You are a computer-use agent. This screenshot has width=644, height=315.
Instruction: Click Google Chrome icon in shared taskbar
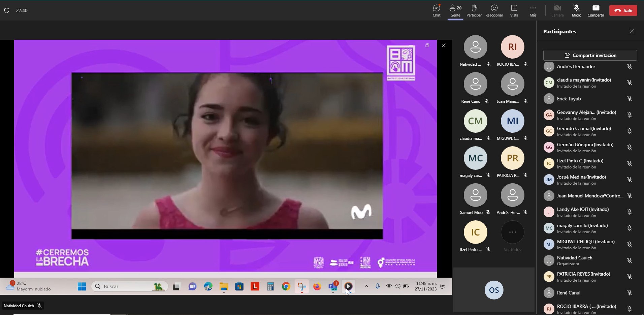(286, 286)
